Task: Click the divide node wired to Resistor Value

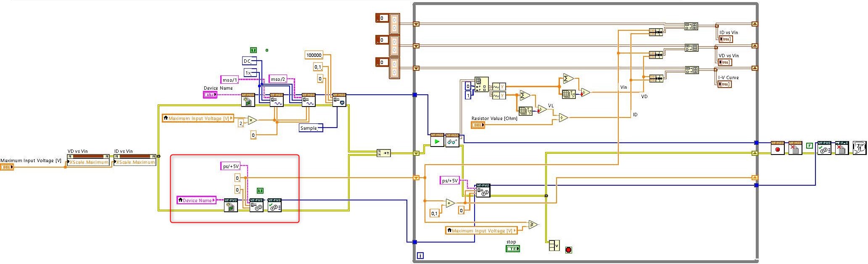Action: [563, 118]
